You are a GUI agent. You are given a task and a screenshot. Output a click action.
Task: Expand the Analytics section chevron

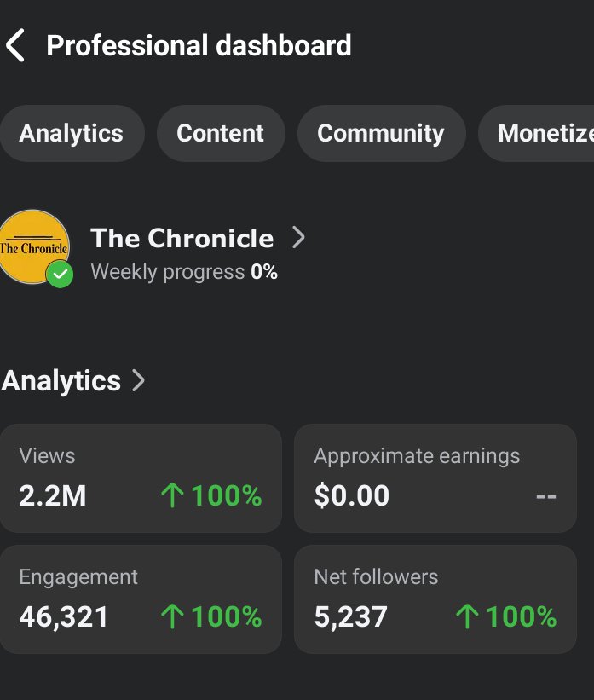pos(138,381)
